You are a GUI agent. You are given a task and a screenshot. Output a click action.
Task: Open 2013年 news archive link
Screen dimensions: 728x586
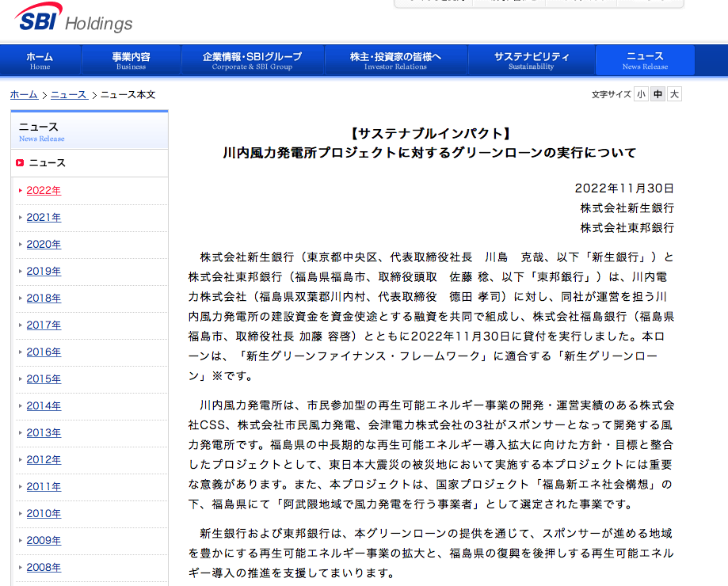pos(44,433)
